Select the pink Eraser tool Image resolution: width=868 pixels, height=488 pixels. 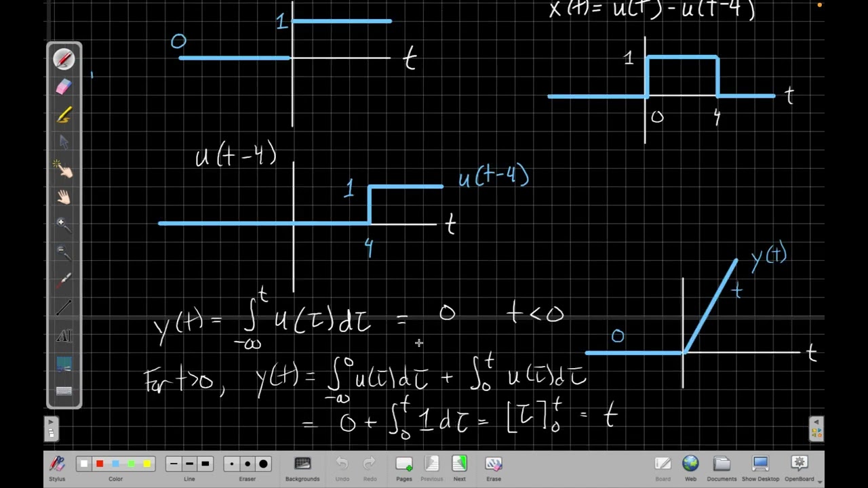(64, 87)
